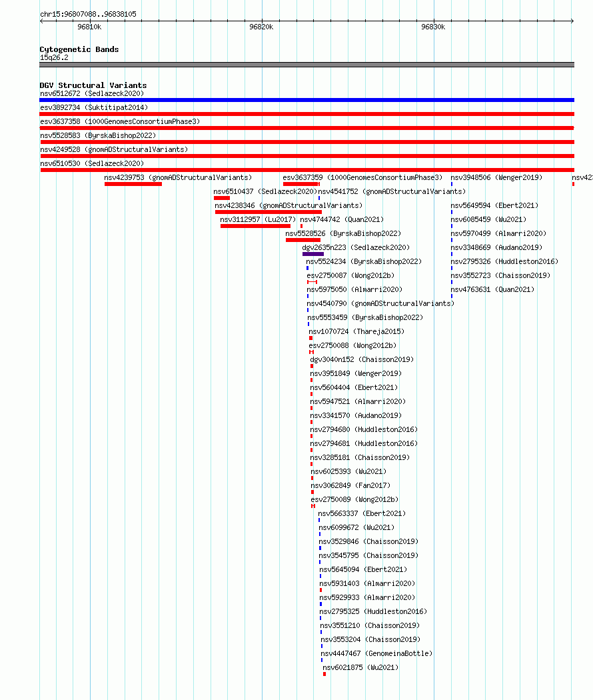Select nsv4763631 (Quan2021) label
The image size is (593, 700).
(492, 290)
